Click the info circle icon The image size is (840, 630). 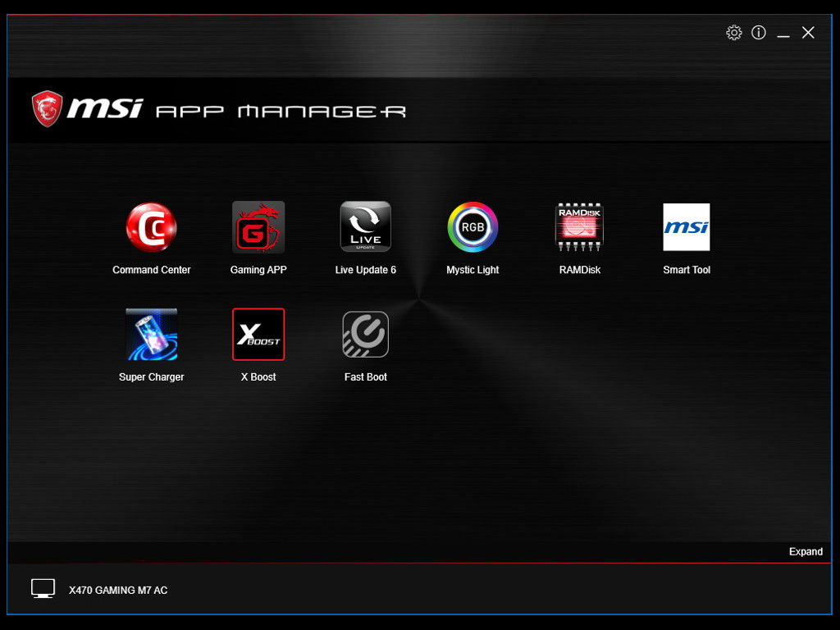(759, 33)
